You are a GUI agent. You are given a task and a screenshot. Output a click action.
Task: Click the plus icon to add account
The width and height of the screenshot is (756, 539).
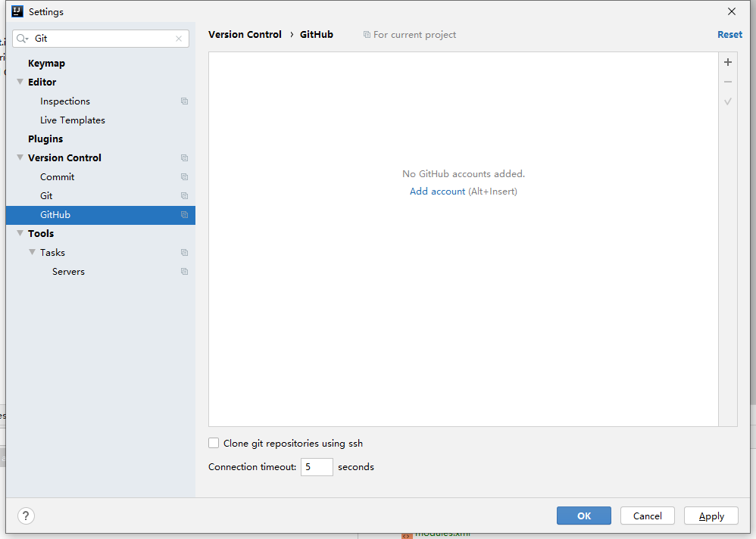point(727,62)
